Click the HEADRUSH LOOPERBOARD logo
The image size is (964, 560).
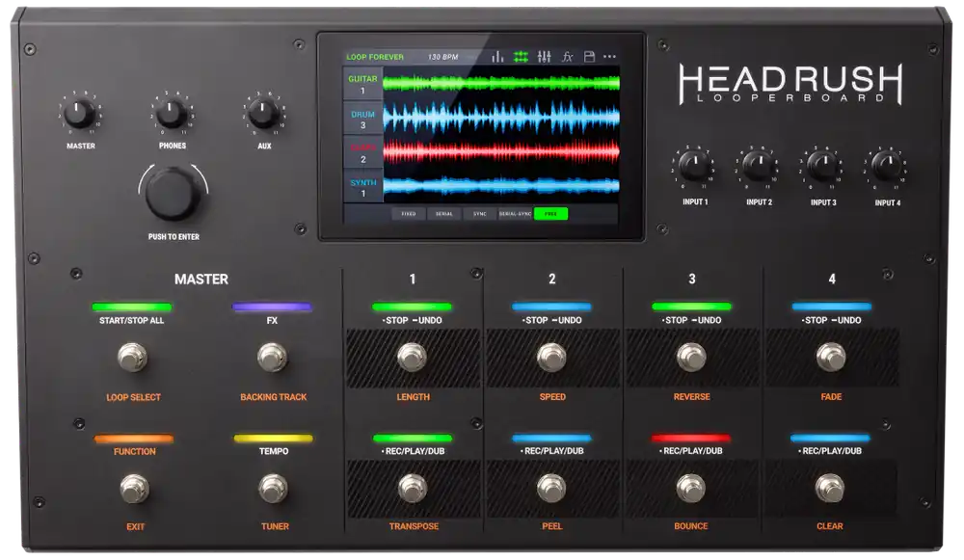point(790,84)
